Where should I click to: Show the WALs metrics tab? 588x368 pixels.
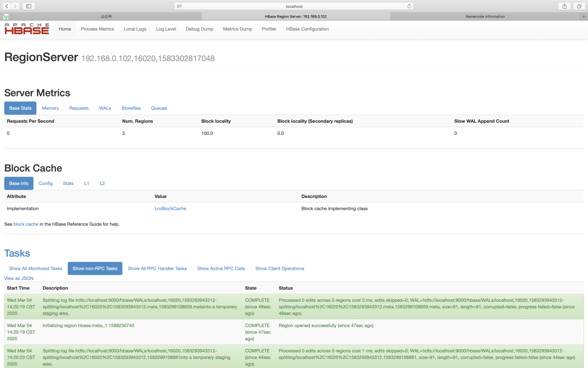pos(105,108)
